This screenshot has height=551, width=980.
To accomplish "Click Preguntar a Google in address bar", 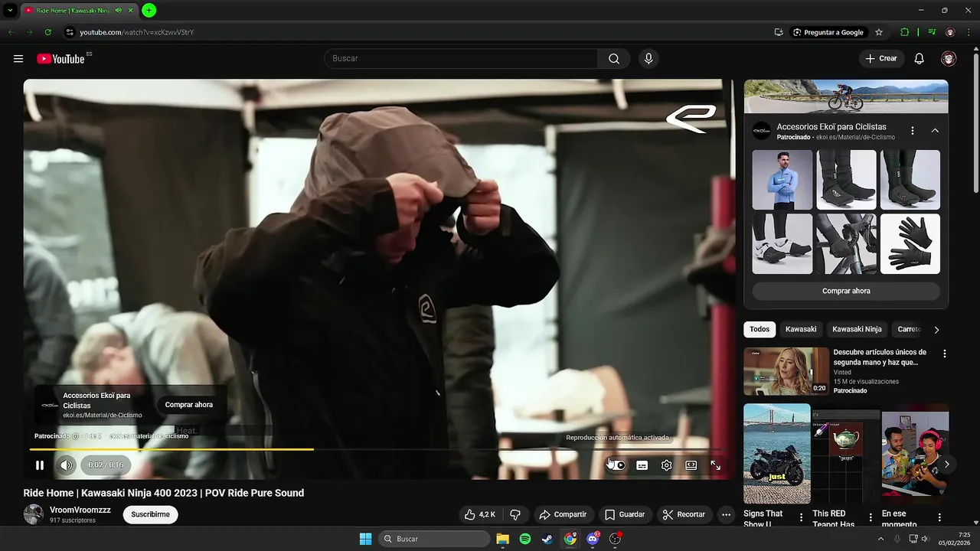I will 828,32.
